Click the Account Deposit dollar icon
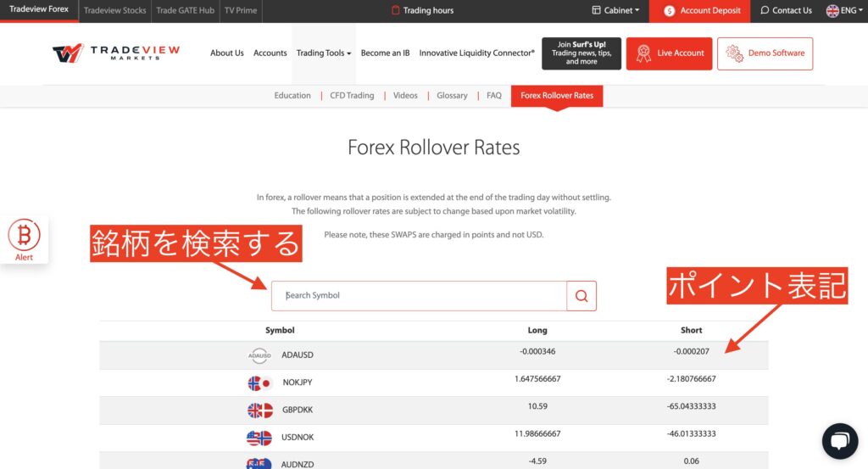868x469 pixels. (669, 10)
